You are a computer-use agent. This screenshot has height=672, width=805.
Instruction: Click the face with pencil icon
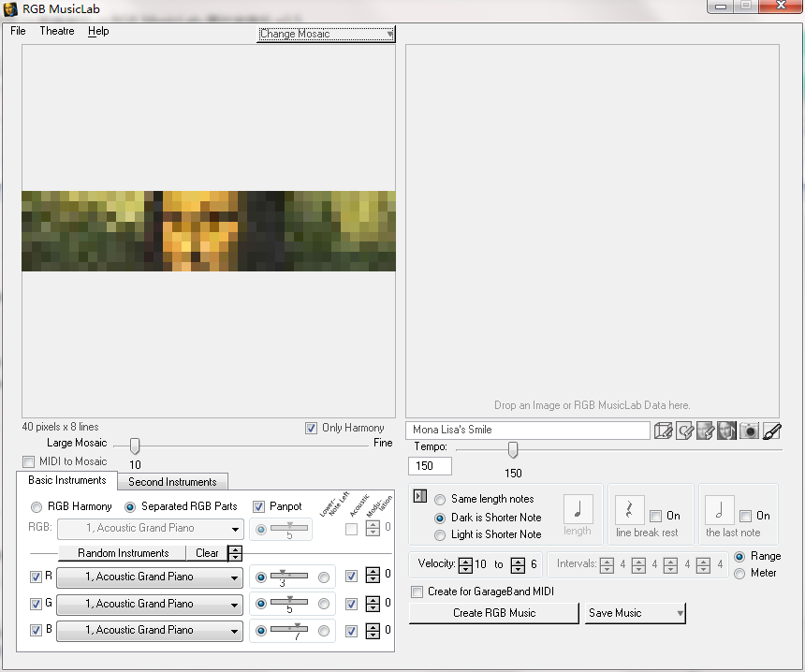tap(706, 431)
